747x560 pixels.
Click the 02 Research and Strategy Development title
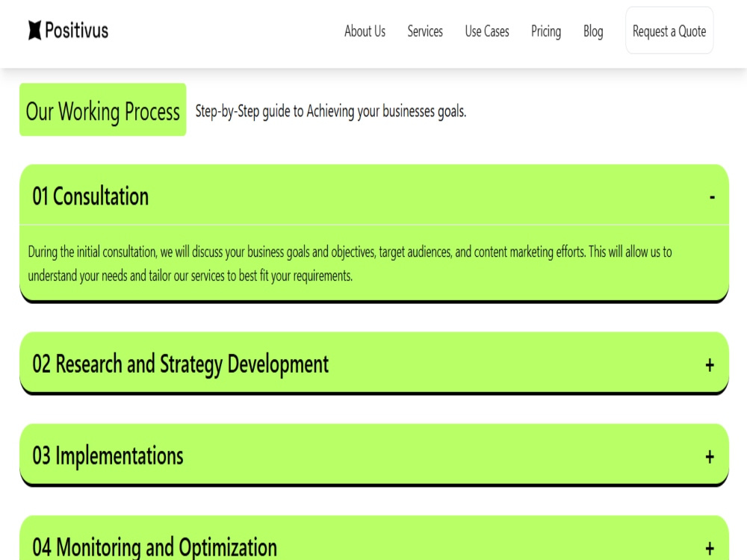(180, 365)
